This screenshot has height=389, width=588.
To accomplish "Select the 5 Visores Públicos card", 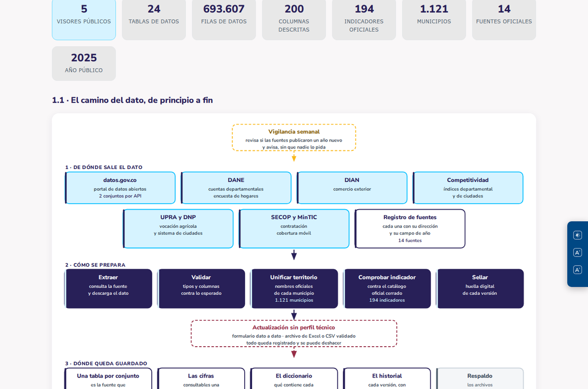I will tap(84, 19).
